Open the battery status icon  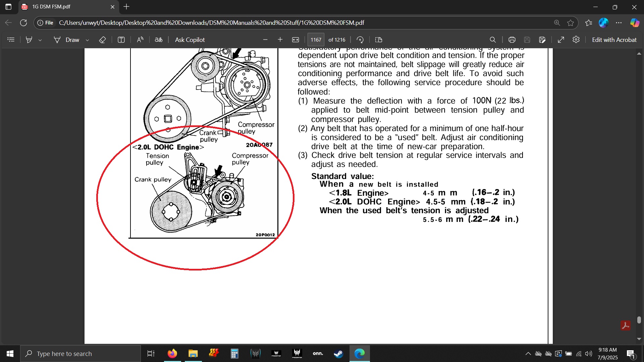569,354
